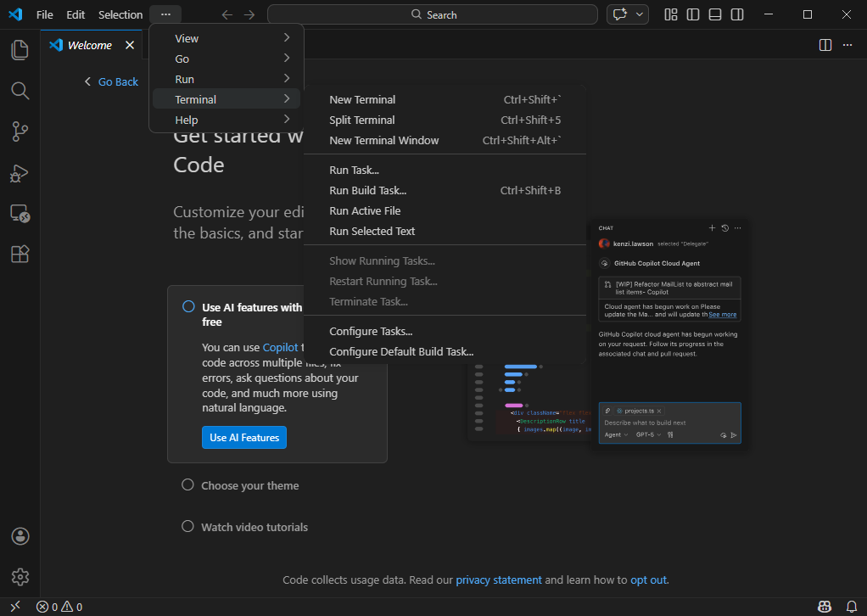Open Manage gear settings icon
The height and width of the screenshot is (616, 867).
pos(20,577)
